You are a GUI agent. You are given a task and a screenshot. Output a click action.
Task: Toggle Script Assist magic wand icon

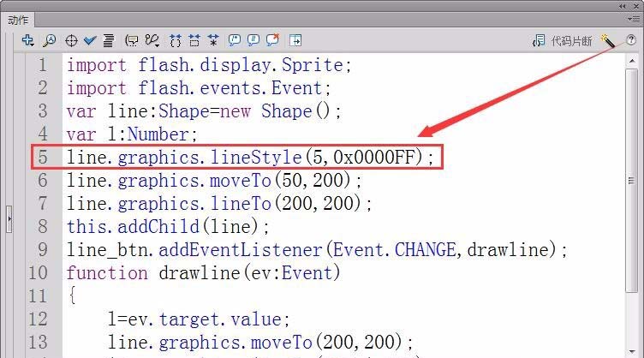pos(607,40)
